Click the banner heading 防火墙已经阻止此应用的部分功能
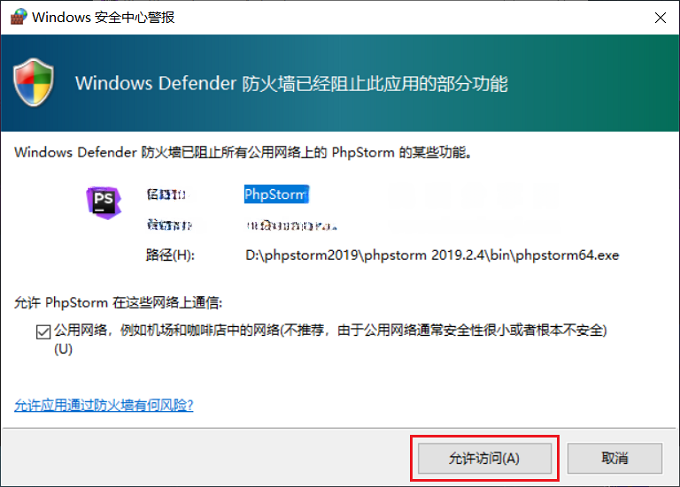680x487 pixels. [x=375, y=83]
